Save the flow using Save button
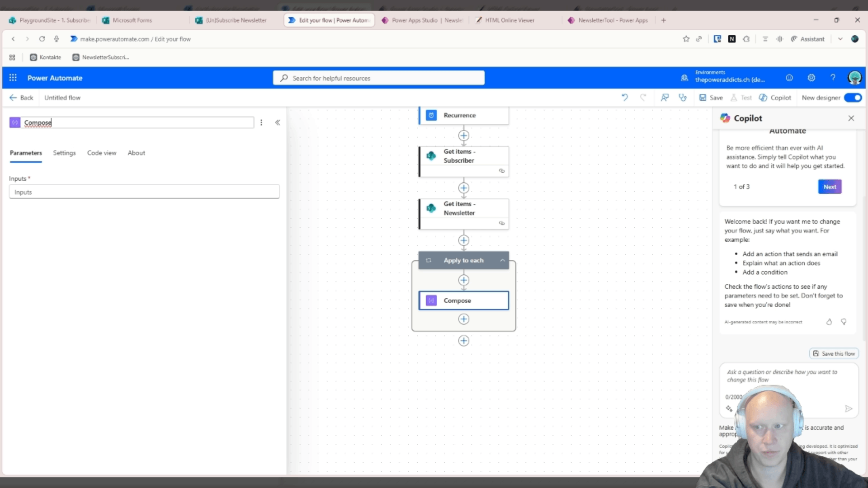The width and height of the screenshot is (868, 488). (x=711, y=98)
